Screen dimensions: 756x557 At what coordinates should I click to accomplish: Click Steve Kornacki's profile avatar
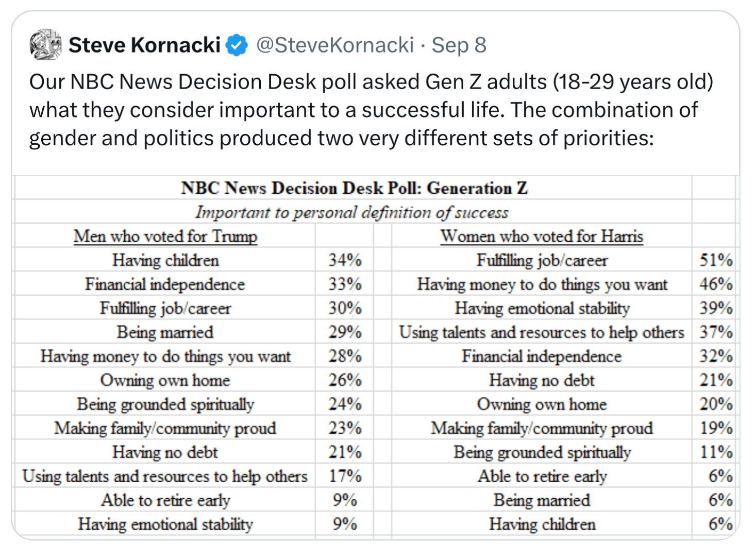click(45, 45)
